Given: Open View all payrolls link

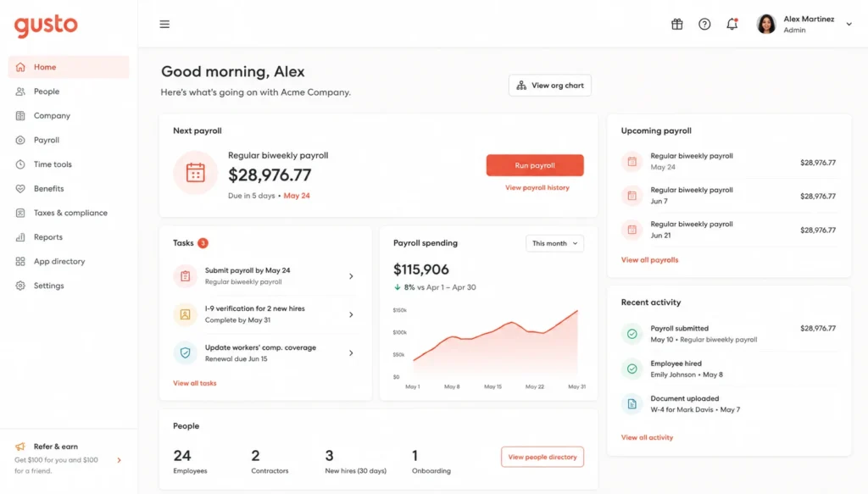Looking at the screenshot, I should coord(649,260).
